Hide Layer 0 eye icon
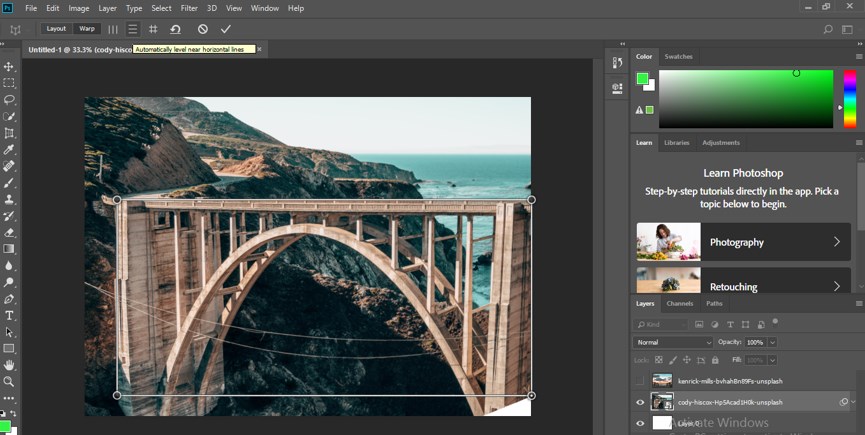Viewport: 865px width, 435px height. click(x=640, y=423)
